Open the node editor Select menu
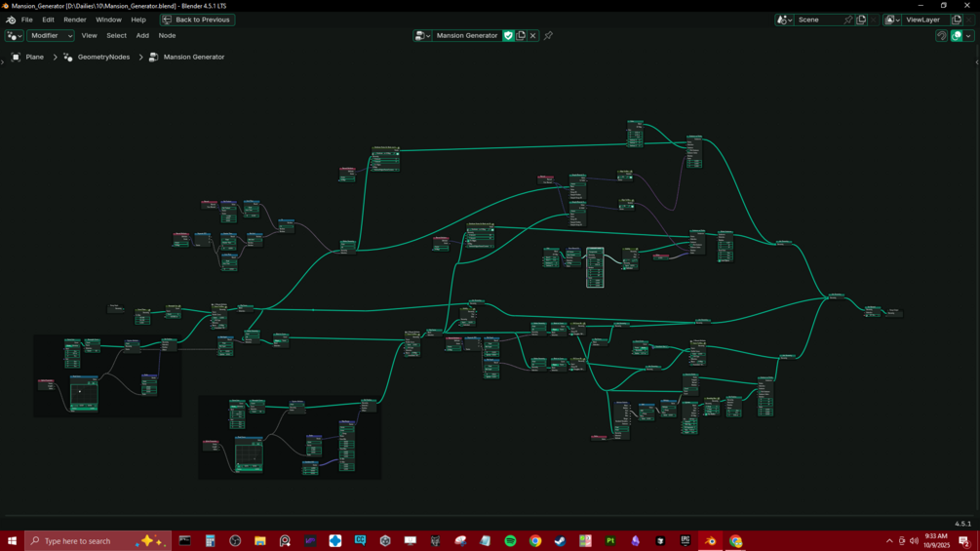The width and height of the screenshot is (980, 551). click(x=116, y=36)
